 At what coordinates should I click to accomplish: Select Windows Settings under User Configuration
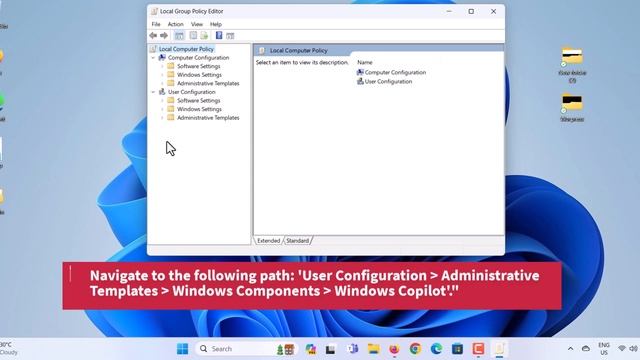pos(199,109)
